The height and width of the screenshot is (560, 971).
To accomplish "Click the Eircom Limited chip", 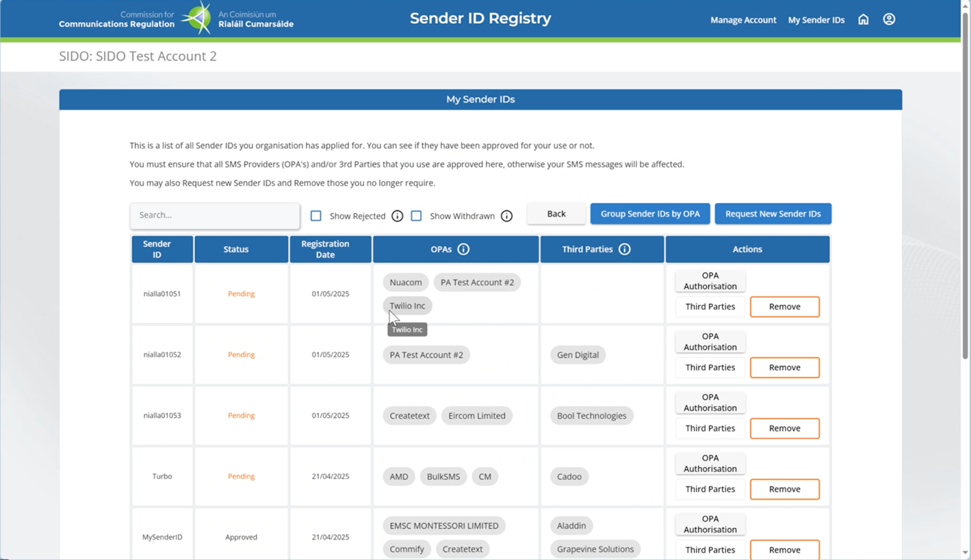I will click(476, 416).
